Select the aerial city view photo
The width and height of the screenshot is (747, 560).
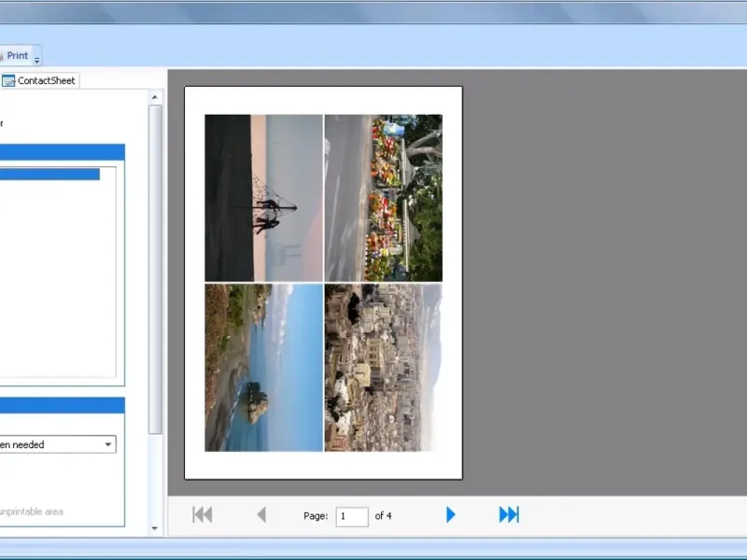coord(383,368)
